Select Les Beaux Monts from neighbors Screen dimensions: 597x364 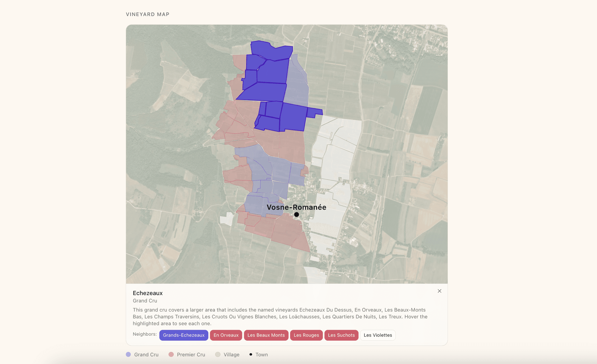[266, 335]
